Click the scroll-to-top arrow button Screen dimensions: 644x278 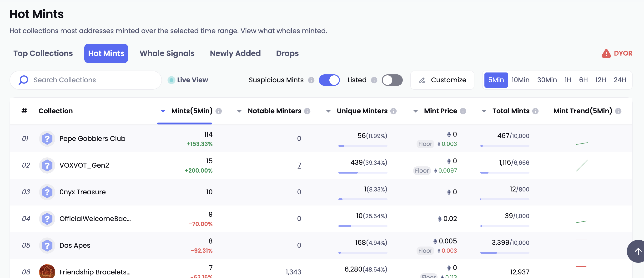(637, 251)
